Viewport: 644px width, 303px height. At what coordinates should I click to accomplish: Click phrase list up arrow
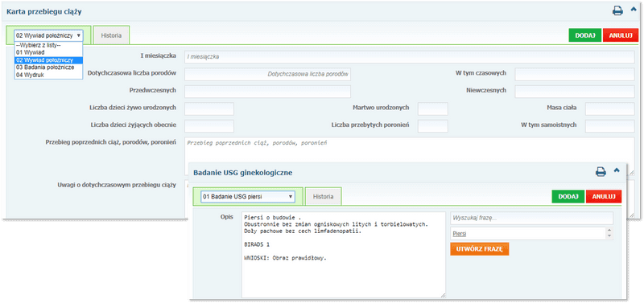coord(609,231)
